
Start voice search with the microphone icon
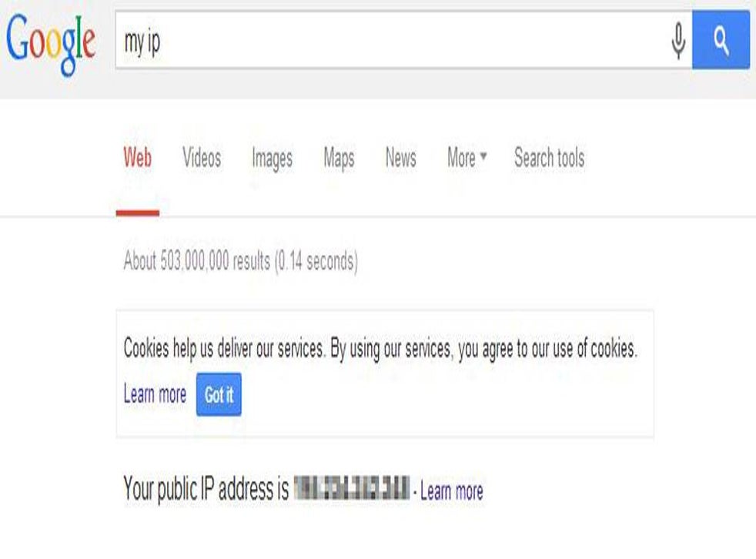click(x=678, y=41)
